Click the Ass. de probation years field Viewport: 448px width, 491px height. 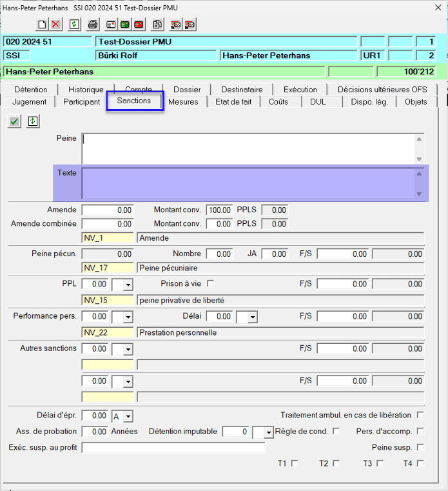[x=95, y=432]
